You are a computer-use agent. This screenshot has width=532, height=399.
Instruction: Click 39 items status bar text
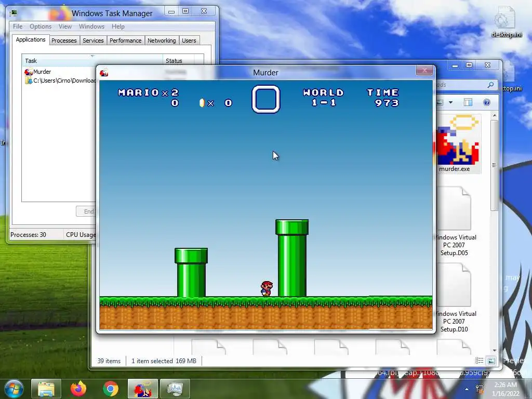109,361
